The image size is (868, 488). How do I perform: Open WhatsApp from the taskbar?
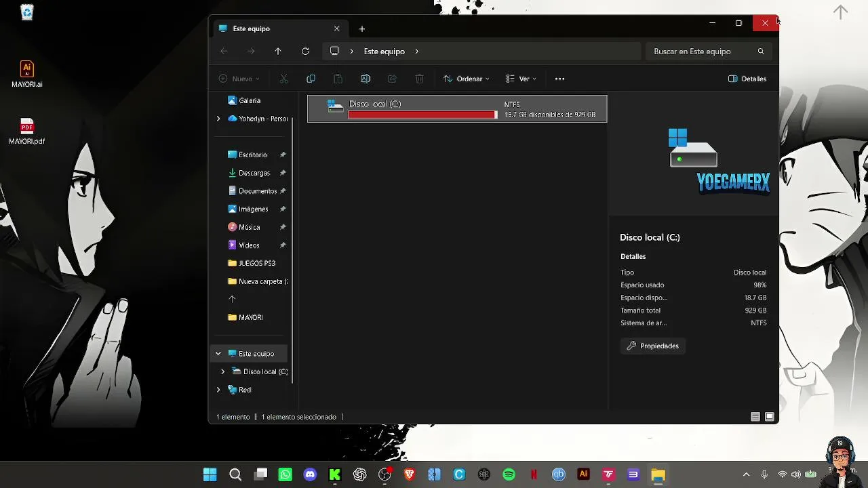285,474
